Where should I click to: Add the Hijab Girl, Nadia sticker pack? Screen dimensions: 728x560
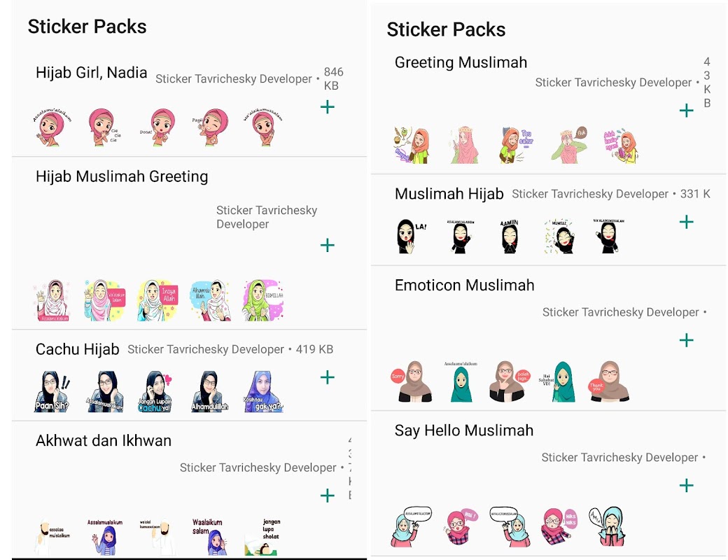tap(328, 107)
